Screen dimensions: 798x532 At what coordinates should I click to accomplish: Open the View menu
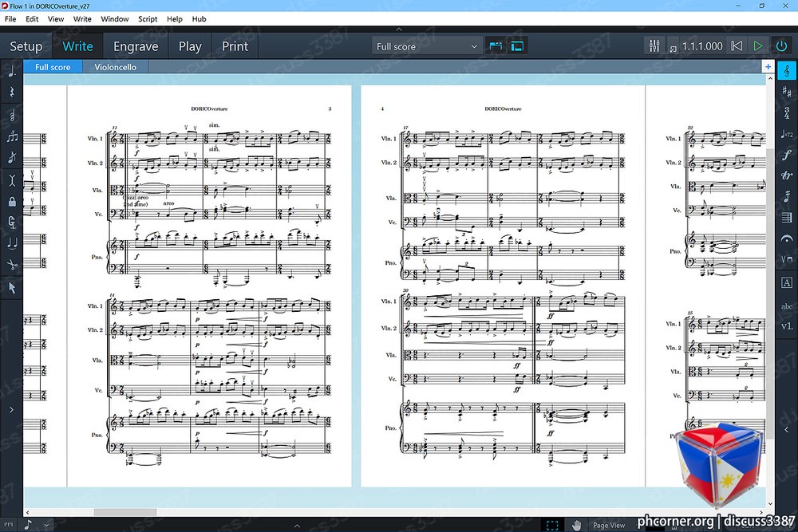(56, 19)
